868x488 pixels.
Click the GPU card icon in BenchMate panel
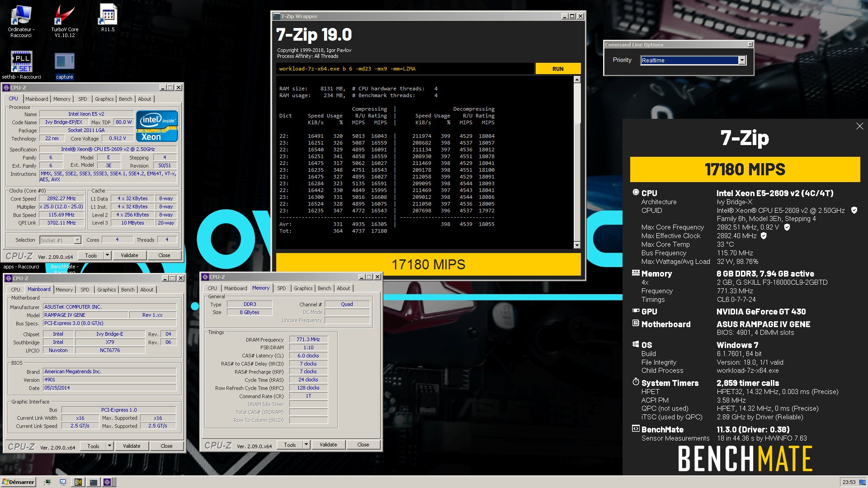[x=636, y=311]
